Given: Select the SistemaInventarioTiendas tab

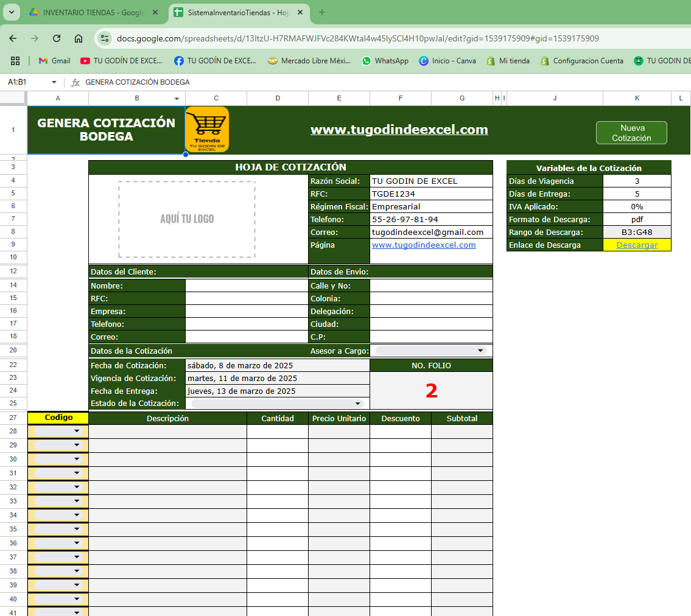Looking at the screenshot, I should pyautogui.click(x=237, y=12).
